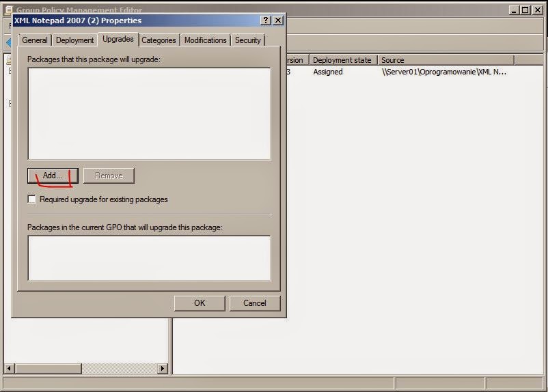Open the Security tab
548x392 pixels.
tap(248, 40)
